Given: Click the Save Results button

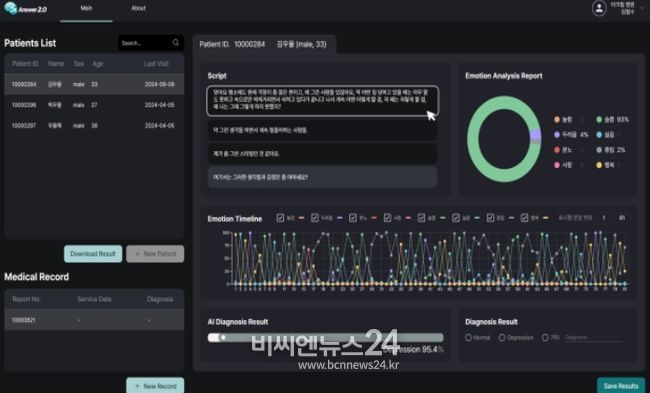Looking at the screenshot, I should tap(621, 386).
